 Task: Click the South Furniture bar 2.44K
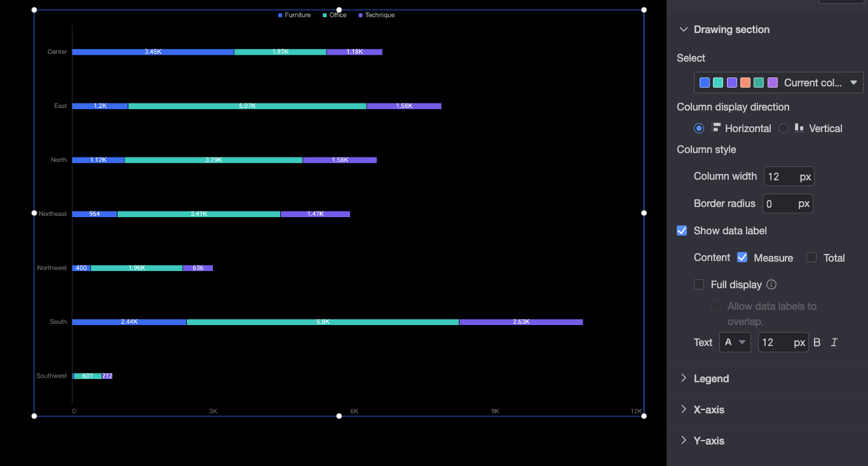130,322
